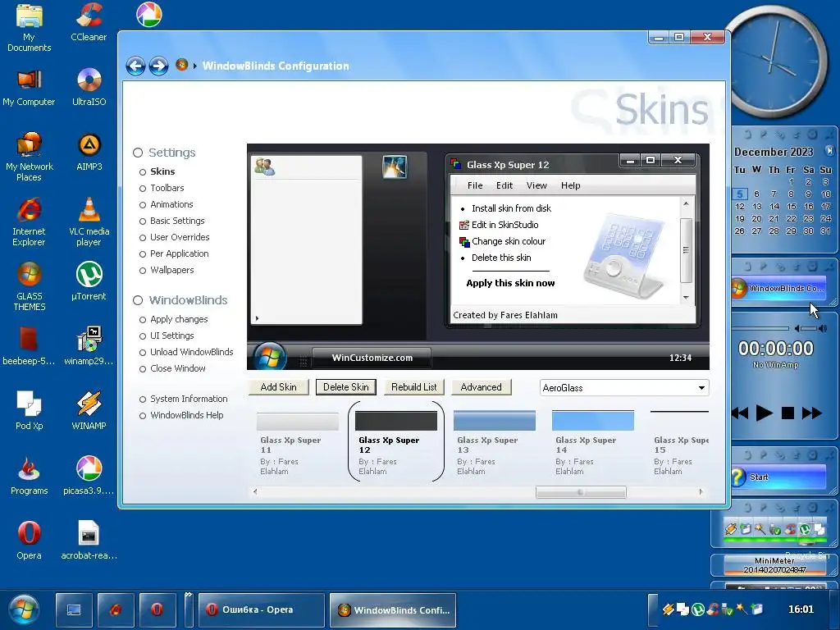Select Animations radio option
The width and height of the screenshot is (840, 630).
(x=166, y=204)
